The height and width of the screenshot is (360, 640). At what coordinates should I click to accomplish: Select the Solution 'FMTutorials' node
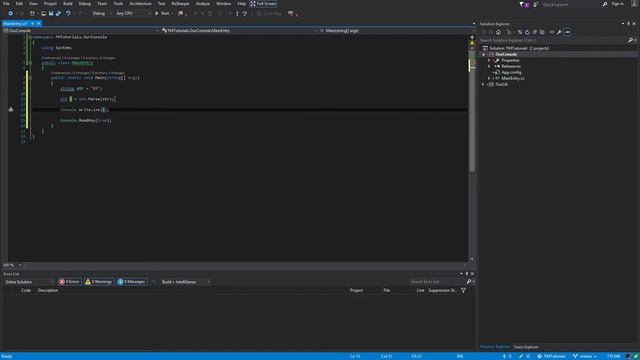coord(519,48)
